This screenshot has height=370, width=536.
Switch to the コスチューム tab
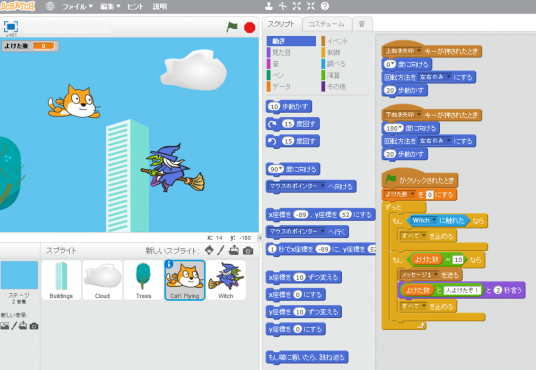click(326, 24)
